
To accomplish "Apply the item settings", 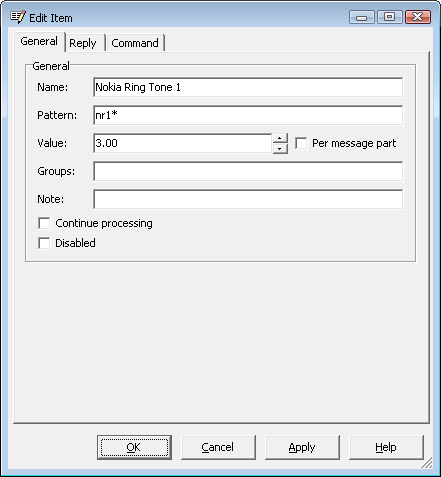I will click(x=302, y=447).
